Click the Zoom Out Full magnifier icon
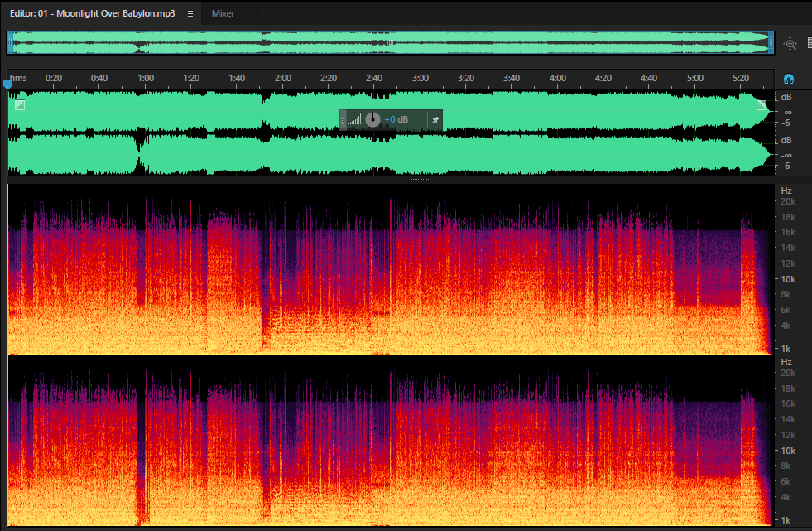The width and height of the screenshot is (812, 531). (x=790, y=44)
